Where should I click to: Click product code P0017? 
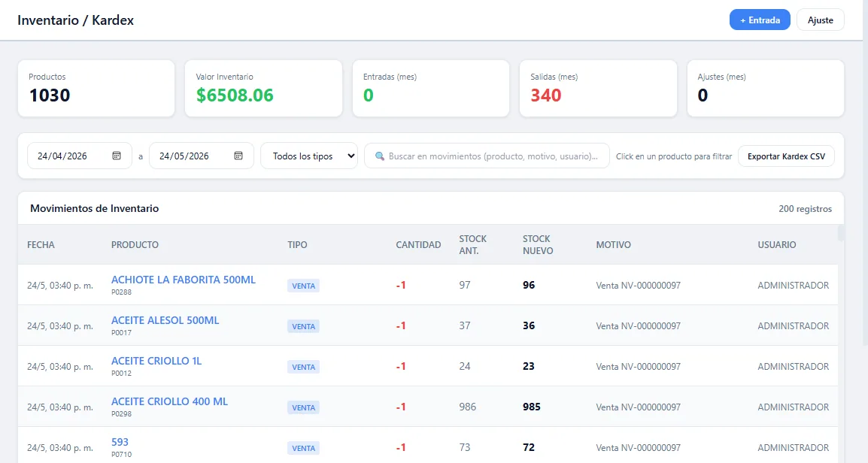click(x=121, y=332)
